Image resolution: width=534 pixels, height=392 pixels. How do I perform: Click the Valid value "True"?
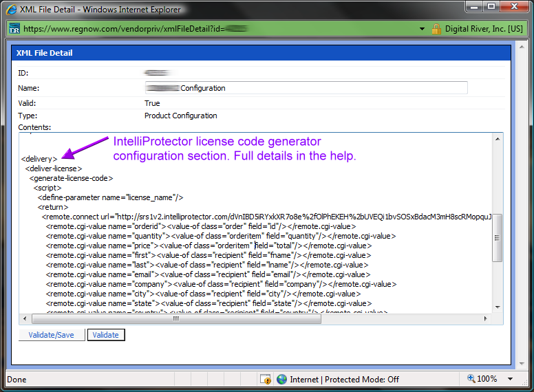click(x=152, y=103)
